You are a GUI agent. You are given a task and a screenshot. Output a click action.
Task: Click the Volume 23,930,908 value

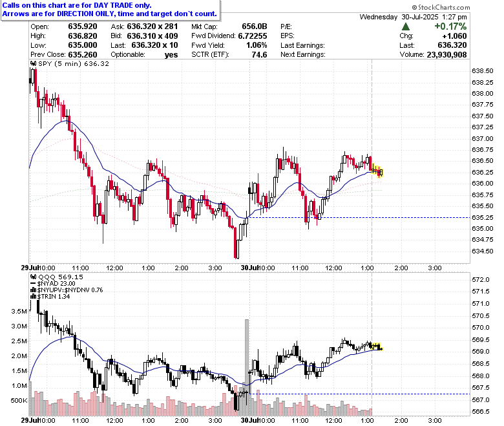446,55
